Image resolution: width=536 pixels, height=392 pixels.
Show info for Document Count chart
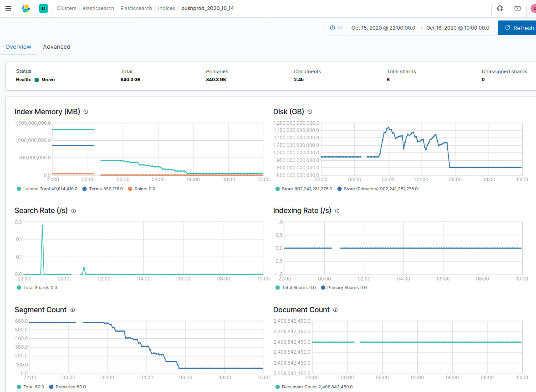335,310
